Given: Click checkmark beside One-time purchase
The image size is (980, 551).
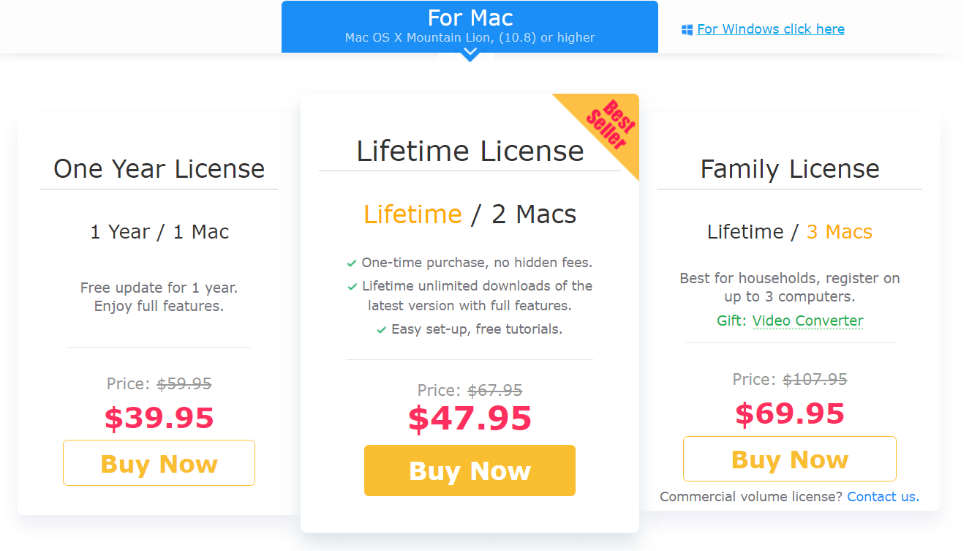Looking at the screenshot, I should tap(352, 263).
